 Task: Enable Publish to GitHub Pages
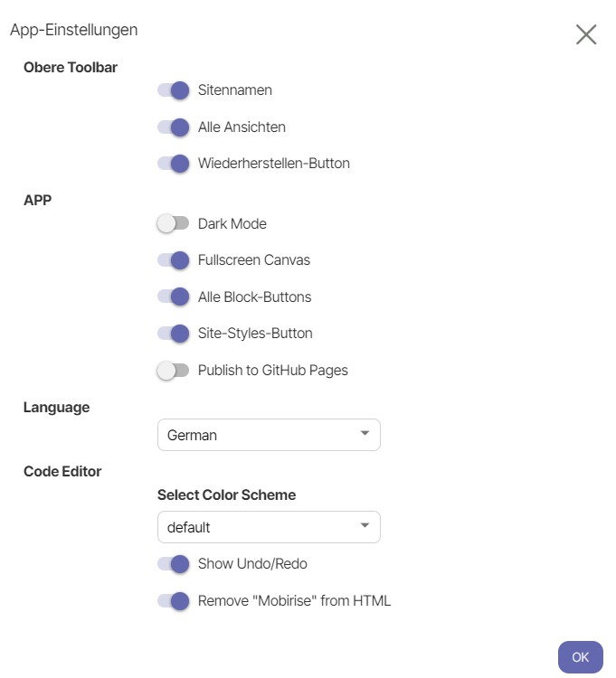coord(173,370)
